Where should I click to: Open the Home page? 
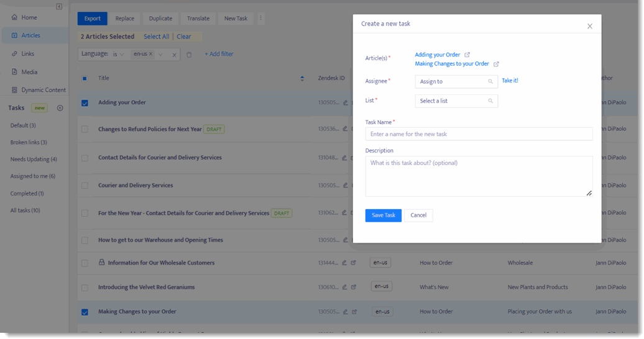(25, 17)
